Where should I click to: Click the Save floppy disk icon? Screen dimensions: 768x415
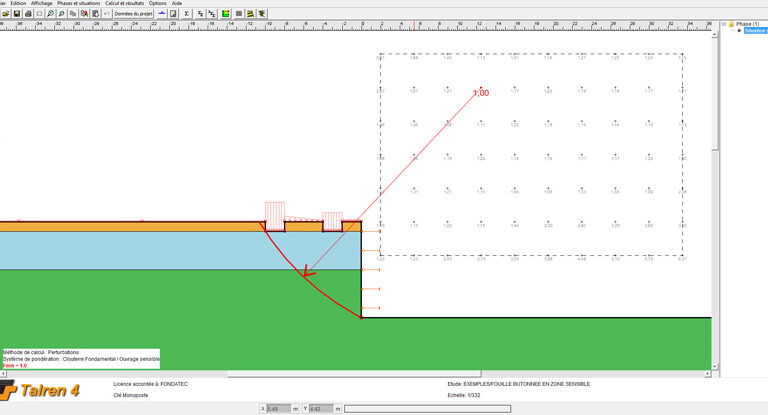click(x=16, y=14)
